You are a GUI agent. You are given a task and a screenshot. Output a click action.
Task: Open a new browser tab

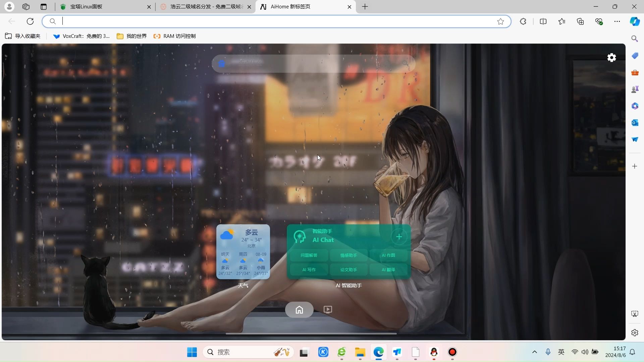point(365,7)
